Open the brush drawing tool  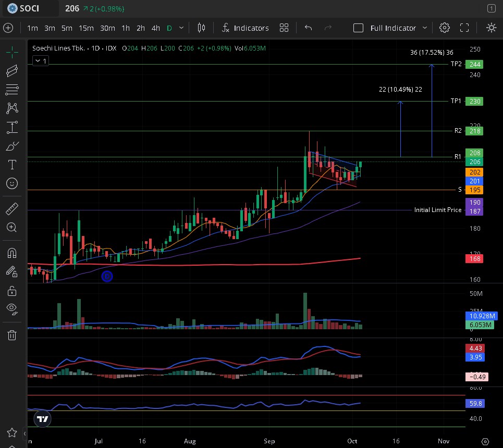point(11,146)
